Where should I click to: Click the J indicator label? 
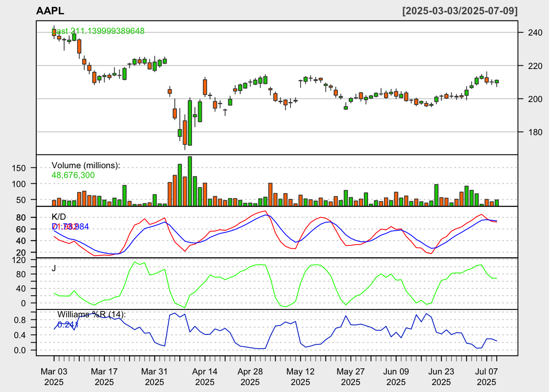click(54, 268)
